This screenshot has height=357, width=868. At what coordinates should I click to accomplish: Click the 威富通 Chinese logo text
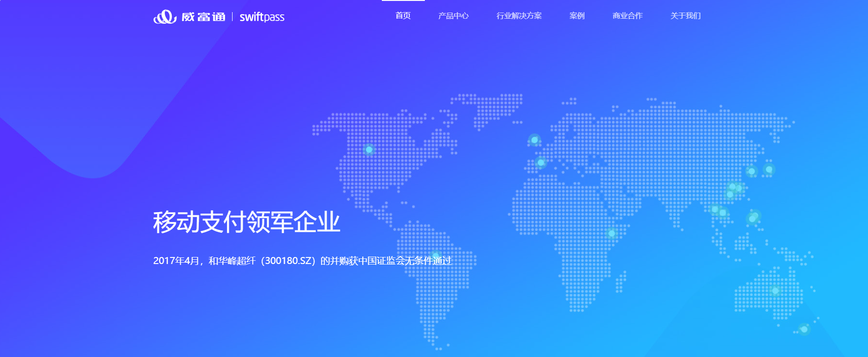point(204,17)
